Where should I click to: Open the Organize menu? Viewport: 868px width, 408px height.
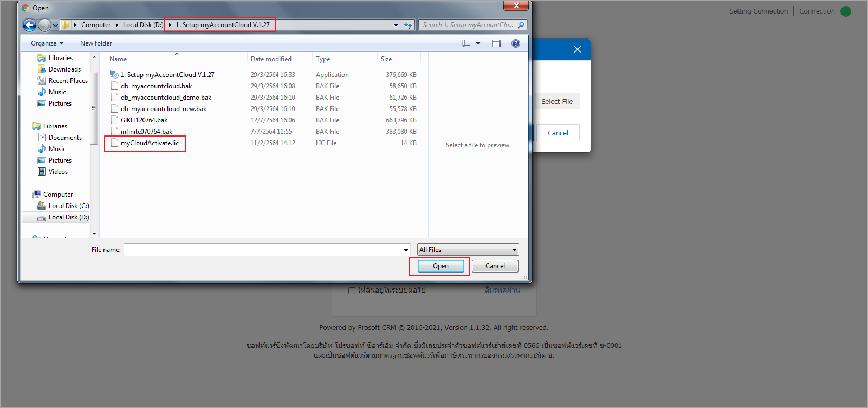[x=47, y=43]
